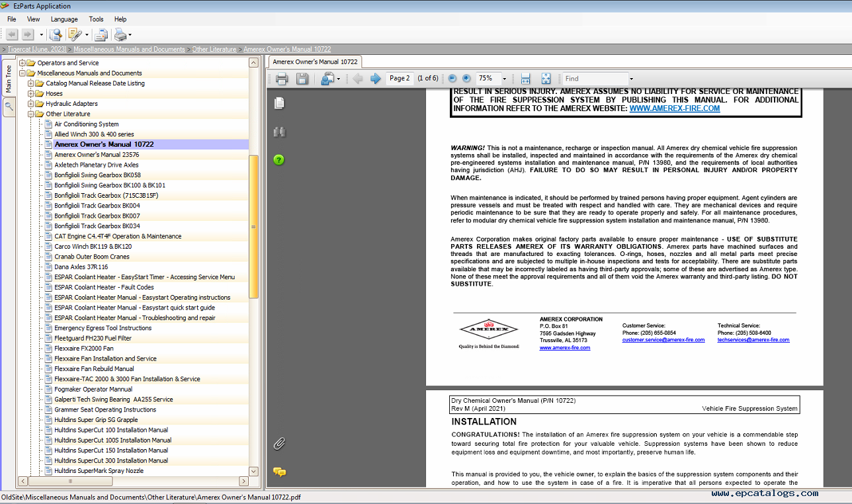Click inside the Find text box
The image size is (852, 504).
click(x=594, y=79)
